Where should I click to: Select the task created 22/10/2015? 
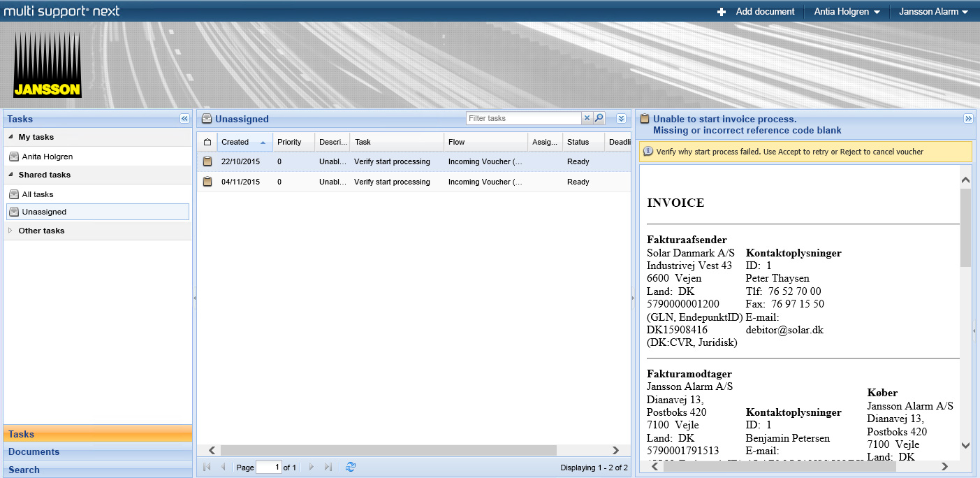point(414,161)
